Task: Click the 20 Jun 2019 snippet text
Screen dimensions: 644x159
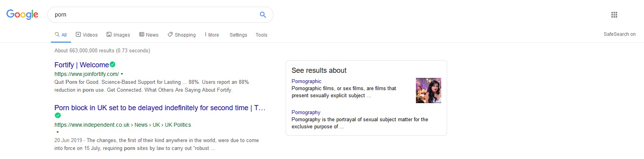Action: pos(157,144)
